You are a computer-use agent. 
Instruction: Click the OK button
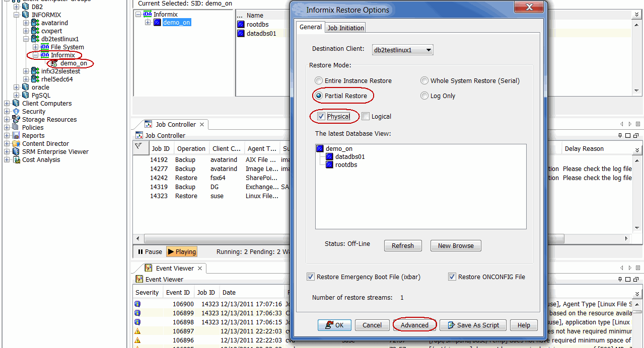pyautogui.click(x=334, y=325)
